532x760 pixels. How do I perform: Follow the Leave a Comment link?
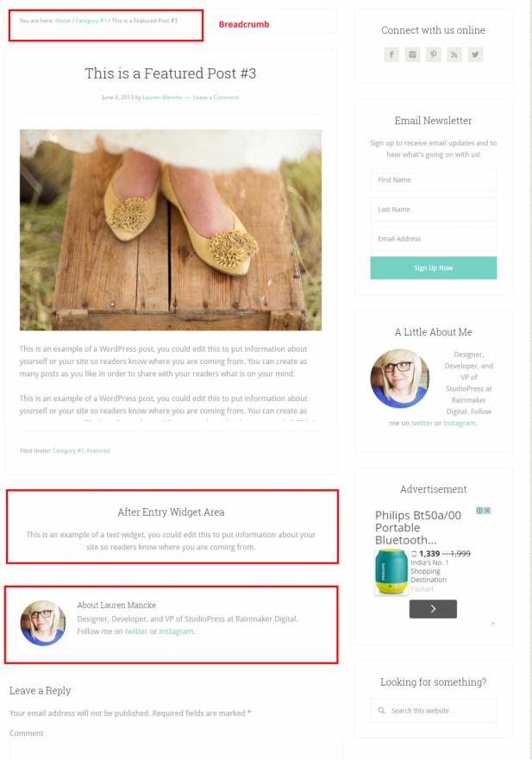tap(216, 97)
